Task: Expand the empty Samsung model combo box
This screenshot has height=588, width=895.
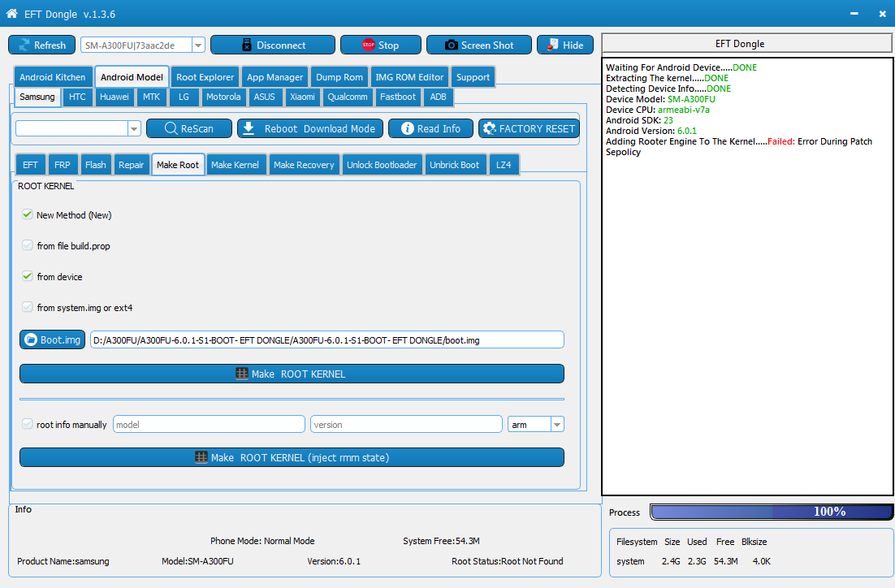Action: (134, 128)
